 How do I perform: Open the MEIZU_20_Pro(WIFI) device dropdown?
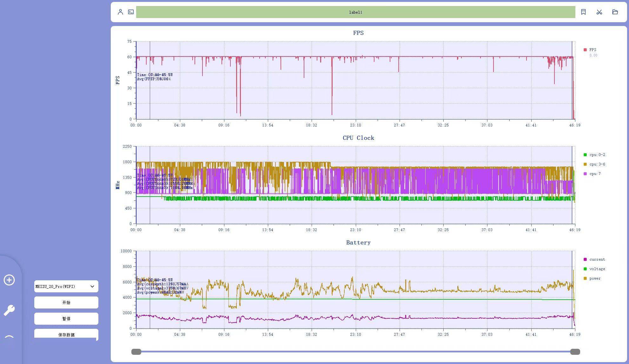(66, 286)
